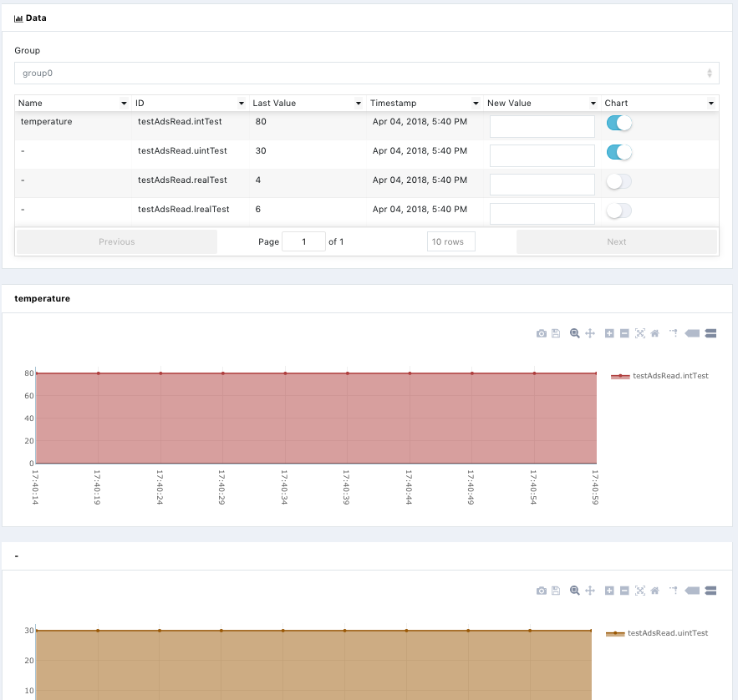Viewport: 738px width, 700px height.
Task: Click autoscale icon on temperature chart
Action: click(x=640, y=333)
